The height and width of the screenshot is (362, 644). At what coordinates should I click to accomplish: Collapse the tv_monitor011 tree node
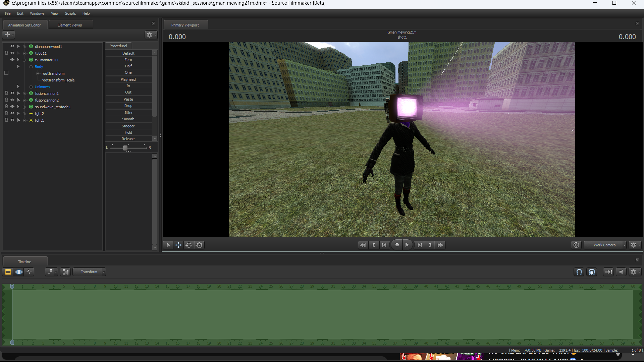point(24,60)
